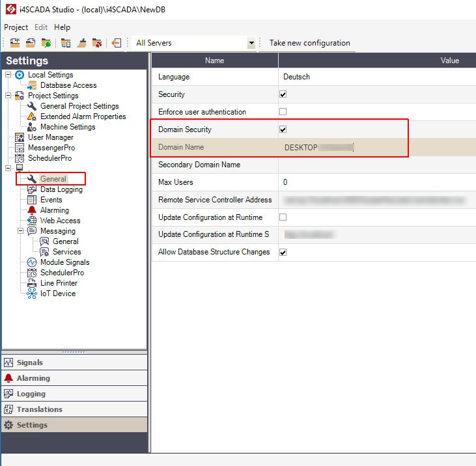This screenshot has height=466, width=476.
Task: Select the Settings panel tab
Action: [74, 425]
